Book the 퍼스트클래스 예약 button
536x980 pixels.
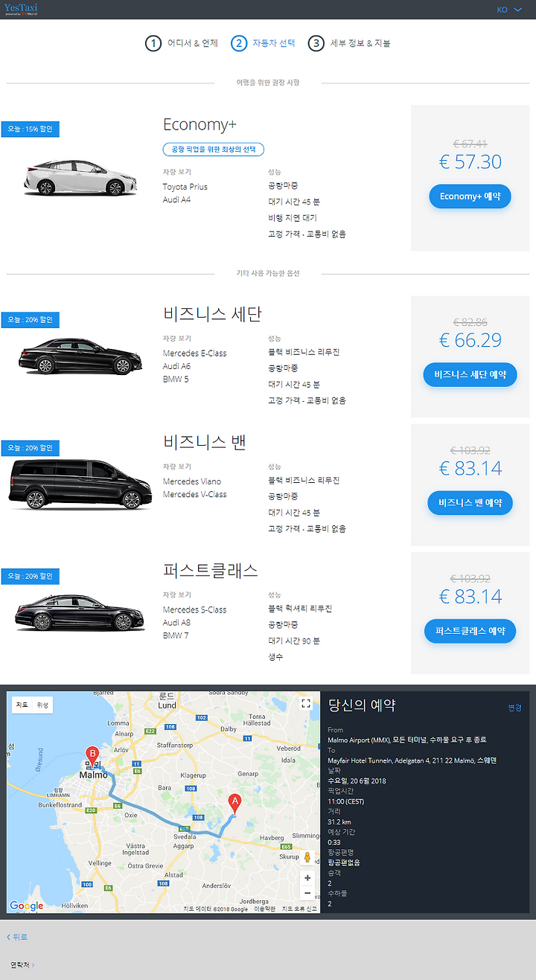coord(470,631)
